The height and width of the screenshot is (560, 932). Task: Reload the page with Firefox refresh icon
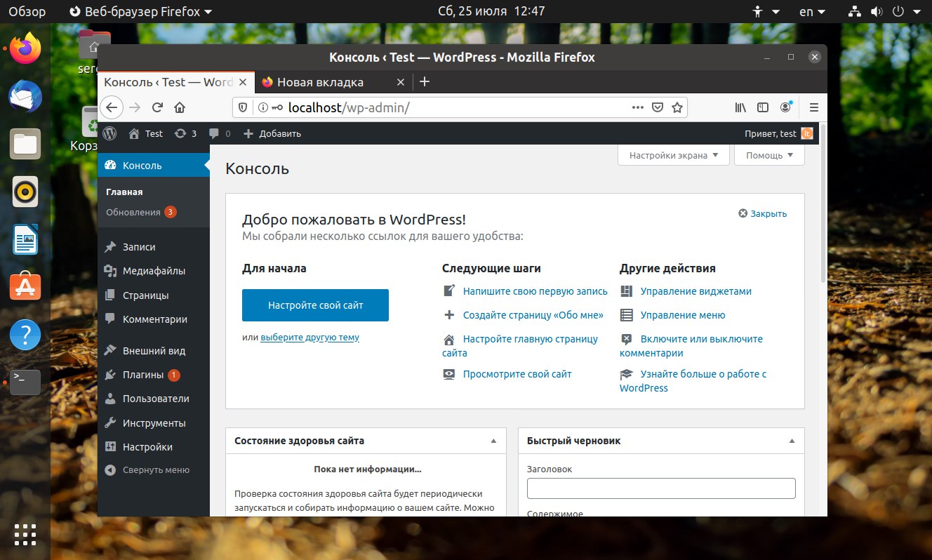coord(157,107)
